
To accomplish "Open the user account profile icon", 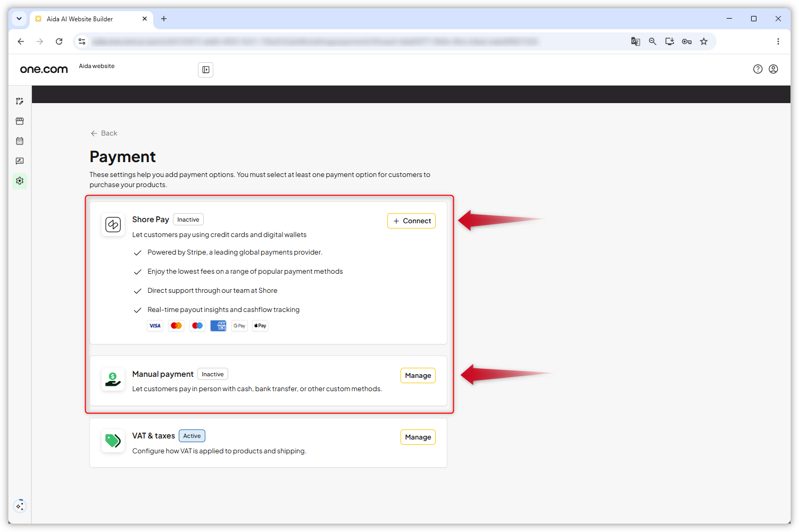I will 773,69.
